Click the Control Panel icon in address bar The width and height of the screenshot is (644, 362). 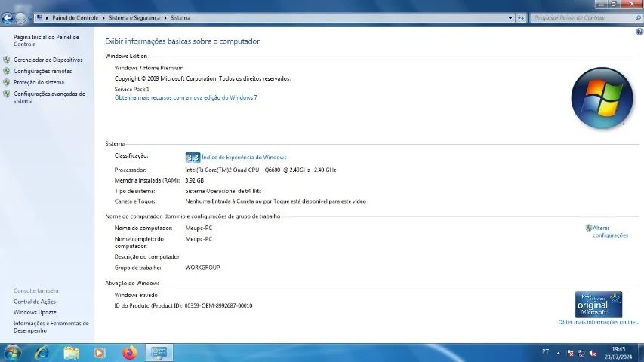pos(39,17)
